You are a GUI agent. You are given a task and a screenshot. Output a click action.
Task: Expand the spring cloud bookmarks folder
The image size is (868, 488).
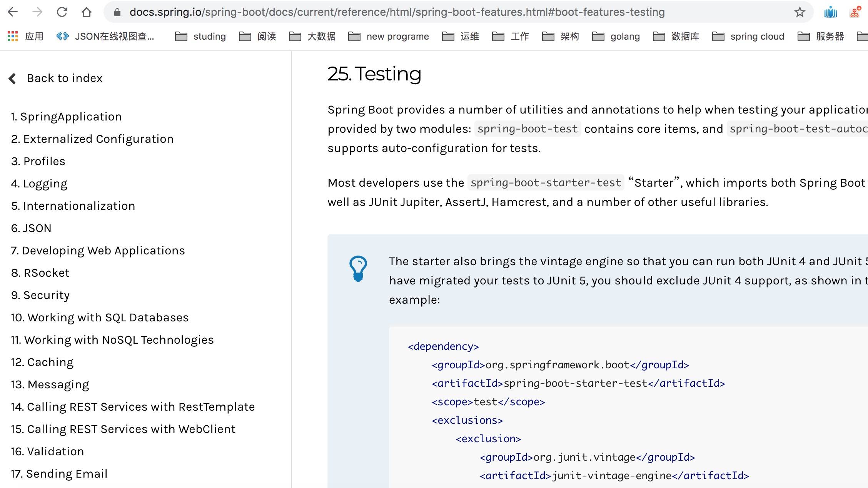[x=748, y=36]
